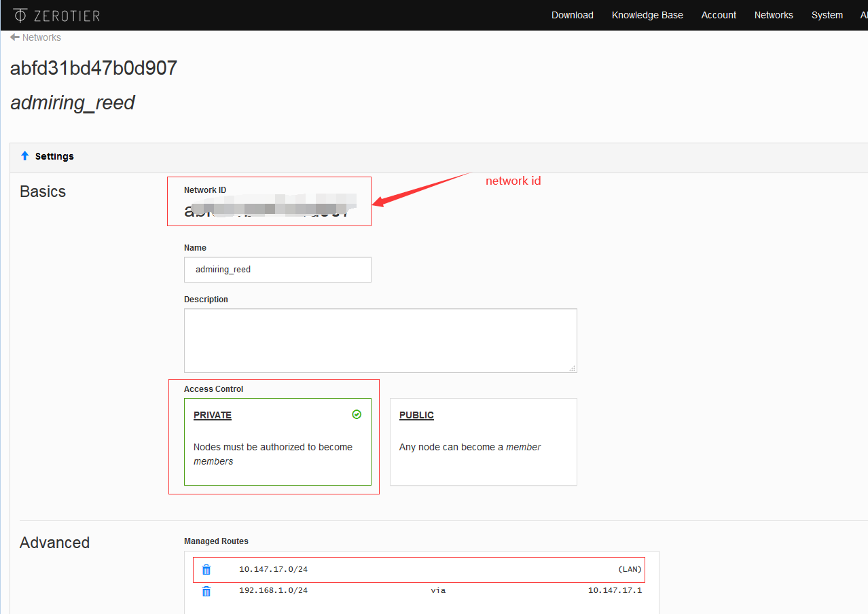Delete the 10.147.17.0/24 managed route
868x614 pixels.
click(x=206, y=570)
